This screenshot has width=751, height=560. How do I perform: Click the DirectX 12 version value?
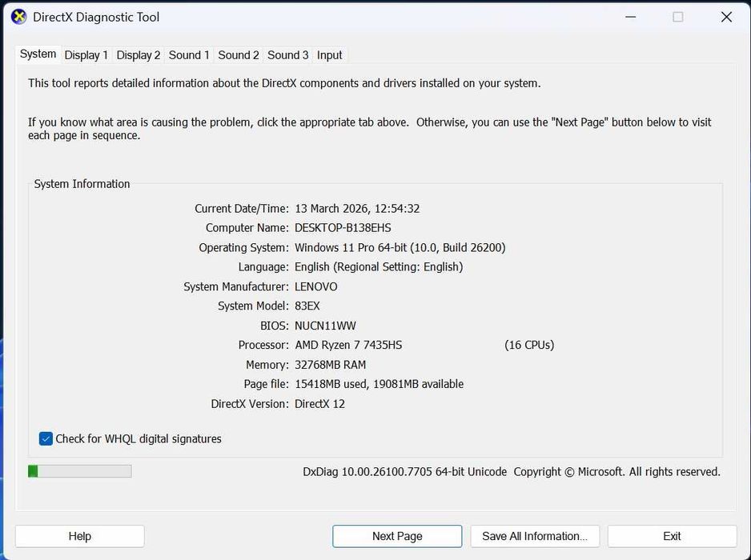click(320, 404)
